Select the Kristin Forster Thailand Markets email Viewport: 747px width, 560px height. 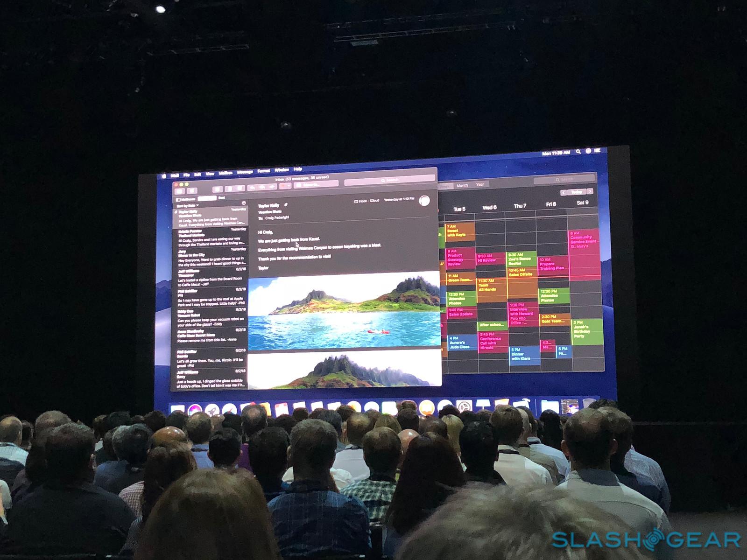click(211, 237)
